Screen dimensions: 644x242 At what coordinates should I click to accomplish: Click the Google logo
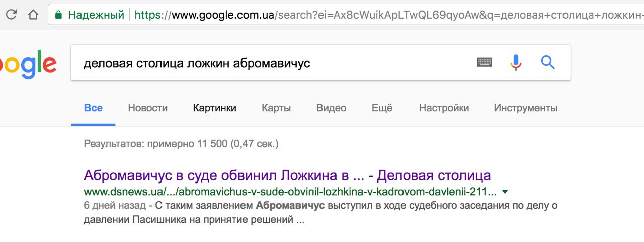[x=28, y=64]
